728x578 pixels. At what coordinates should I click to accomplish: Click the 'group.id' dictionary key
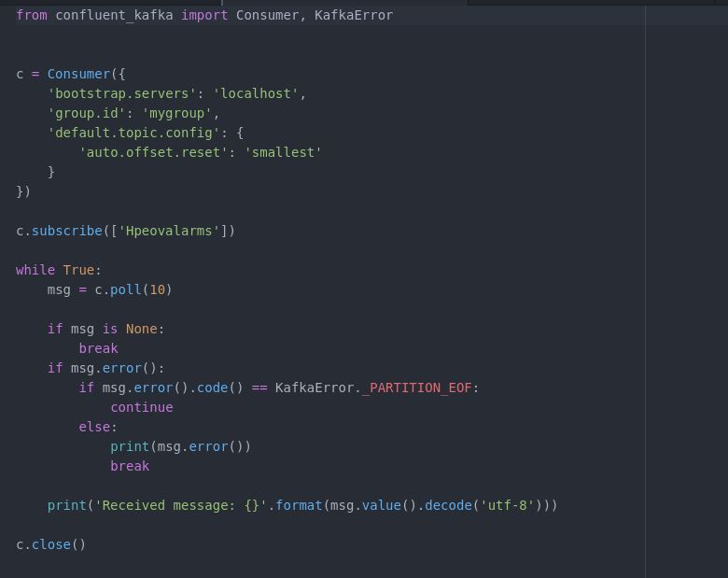coord(87,113)
